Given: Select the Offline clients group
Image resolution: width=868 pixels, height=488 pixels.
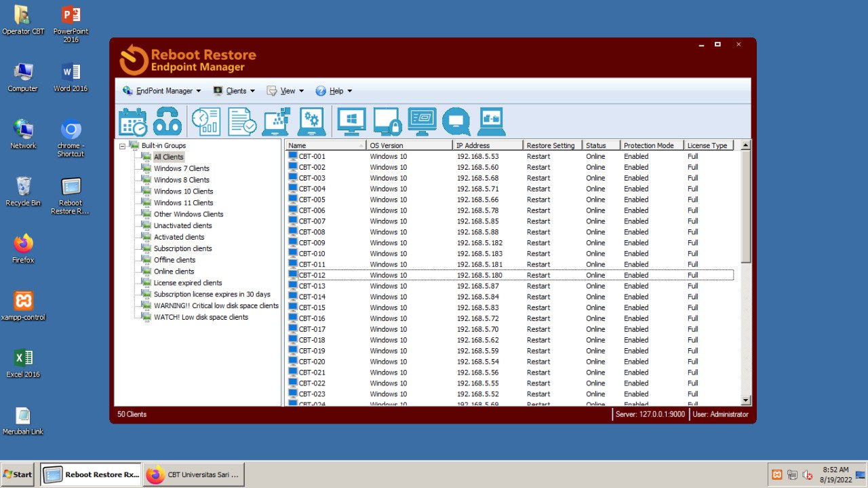Looking at the screenshot, I should [x=174, y=260].
